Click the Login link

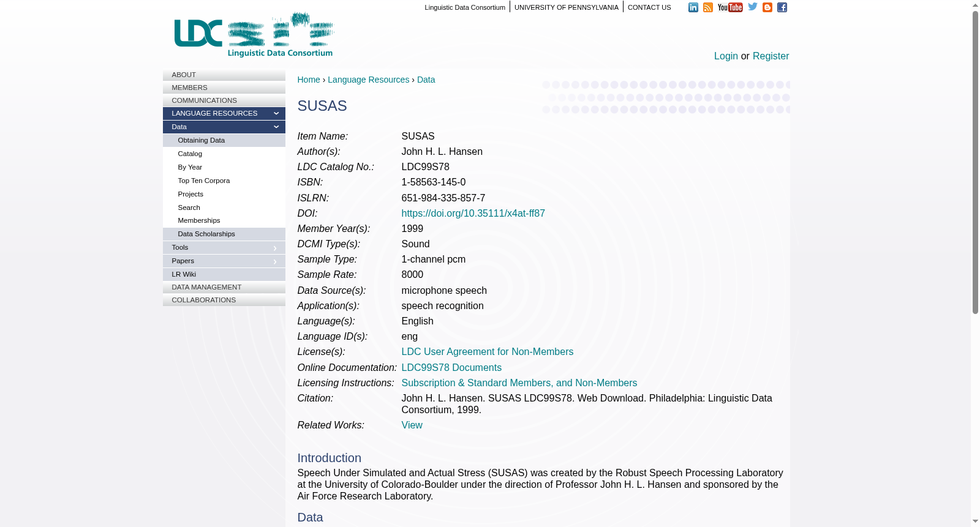click(726, 56)
